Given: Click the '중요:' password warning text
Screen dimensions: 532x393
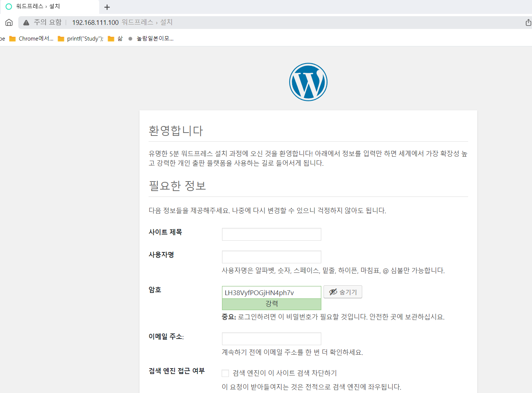Looking at the screenshot, I should pos(333,317).
